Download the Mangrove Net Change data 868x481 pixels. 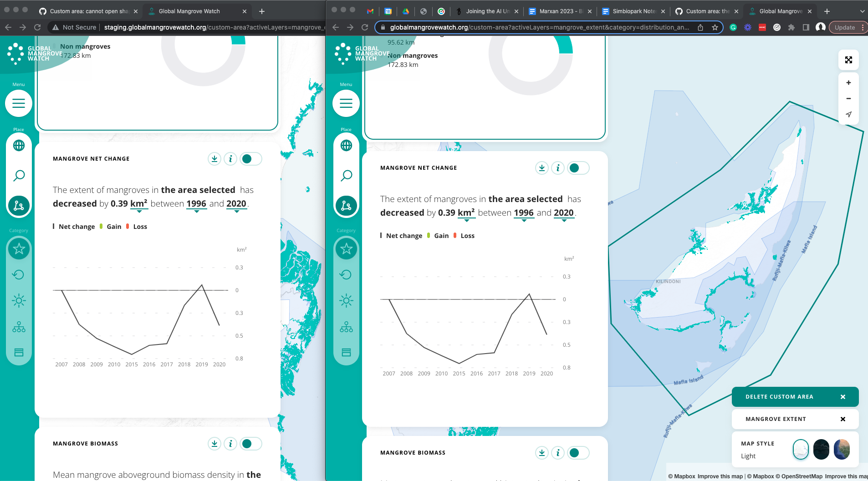(x=541, y=167)
